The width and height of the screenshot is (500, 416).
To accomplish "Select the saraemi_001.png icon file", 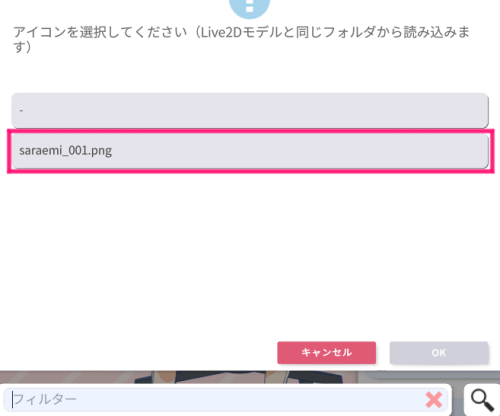I will [250, 151].
